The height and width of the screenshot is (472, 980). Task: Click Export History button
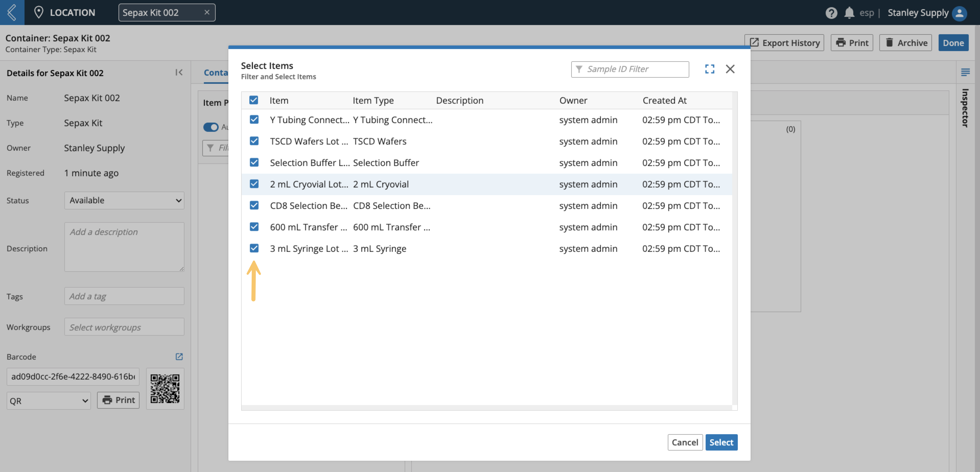(784, 43)
